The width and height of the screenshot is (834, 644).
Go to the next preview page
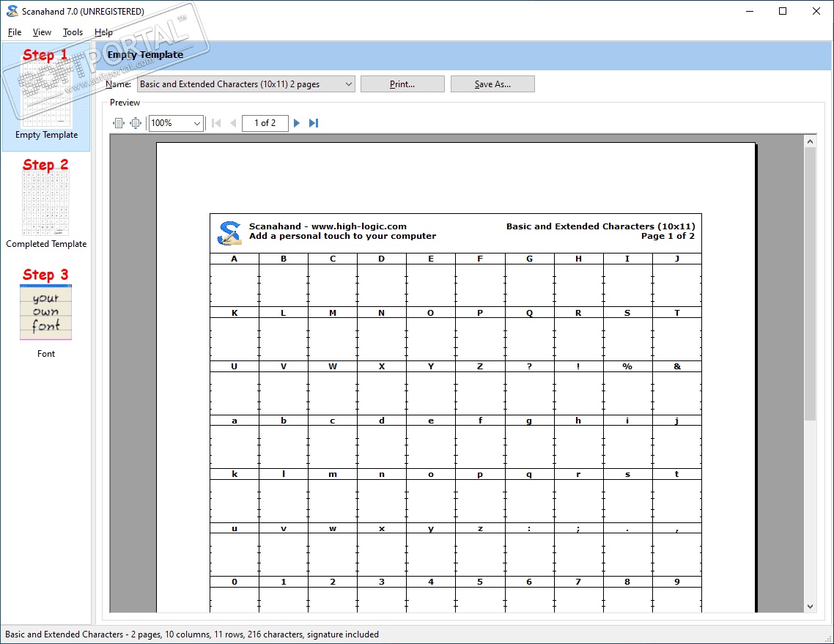point(297,123)
